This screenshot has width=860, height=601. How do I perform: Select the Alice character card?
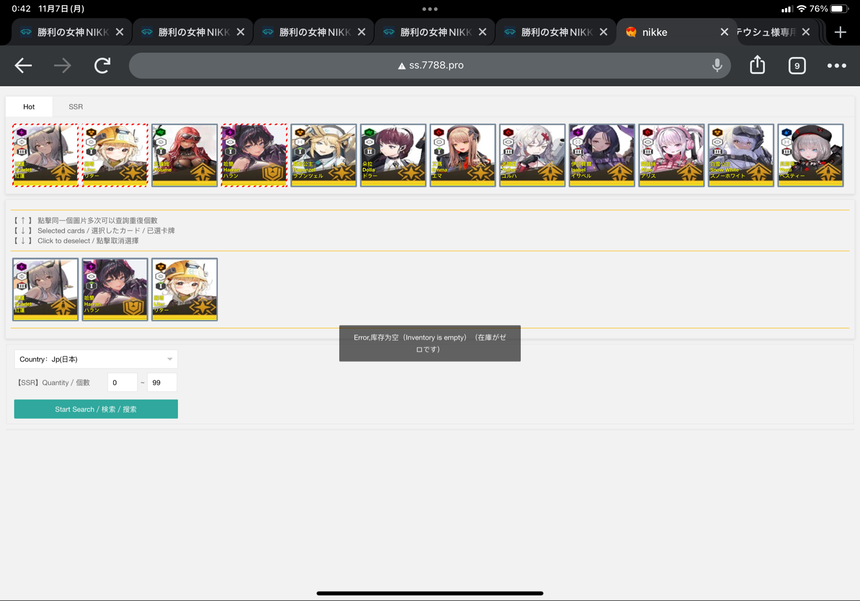coord(671,155)
